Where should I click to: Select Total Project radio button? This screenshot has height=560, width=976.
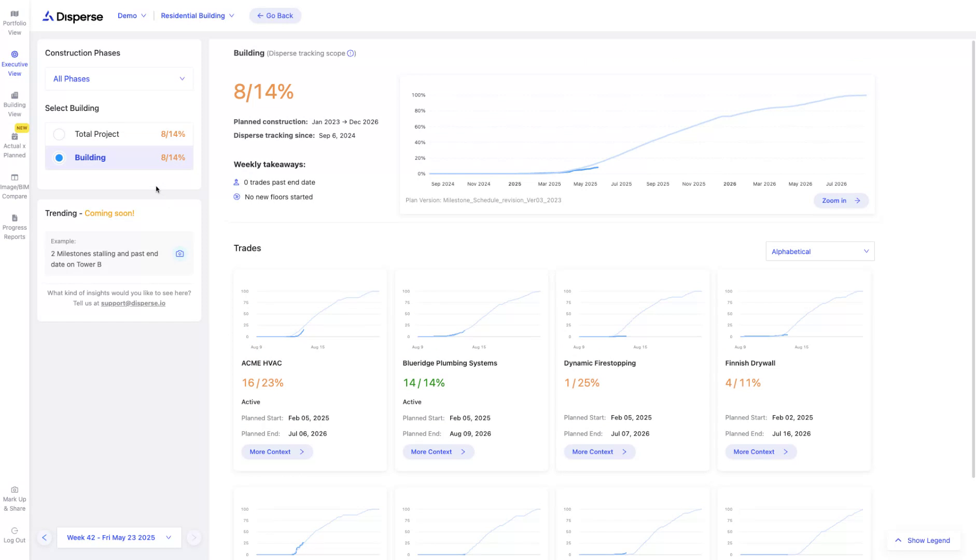(x=60, y=134)
